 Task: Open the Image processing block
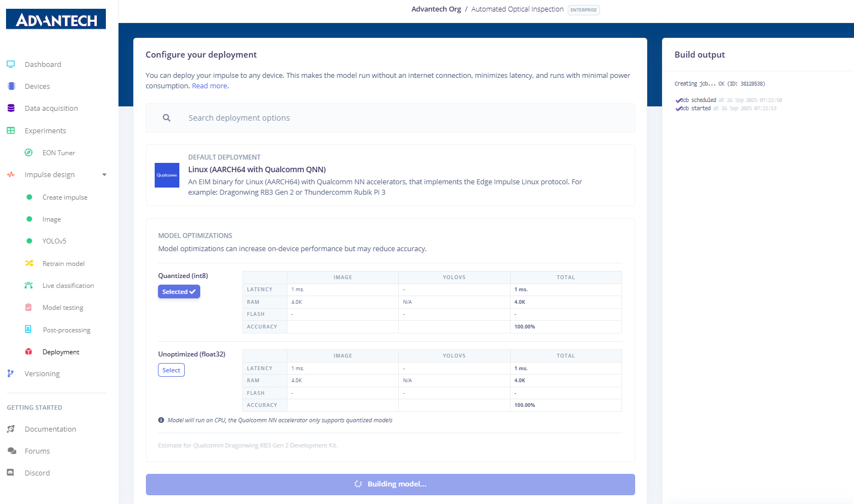(52, 219)
